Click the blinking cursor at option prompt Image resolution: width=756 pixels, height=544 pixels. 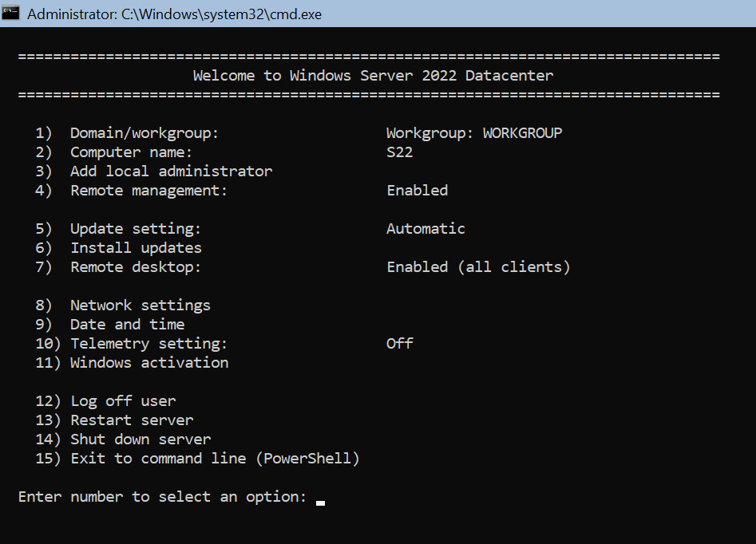point(320,503)
